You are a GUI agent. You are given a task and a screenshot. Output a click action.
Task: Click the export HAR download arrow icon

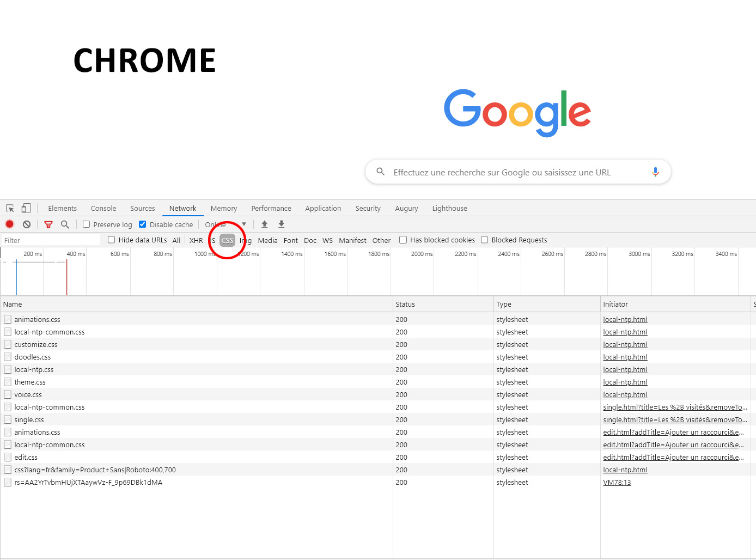tap(282, 224)
